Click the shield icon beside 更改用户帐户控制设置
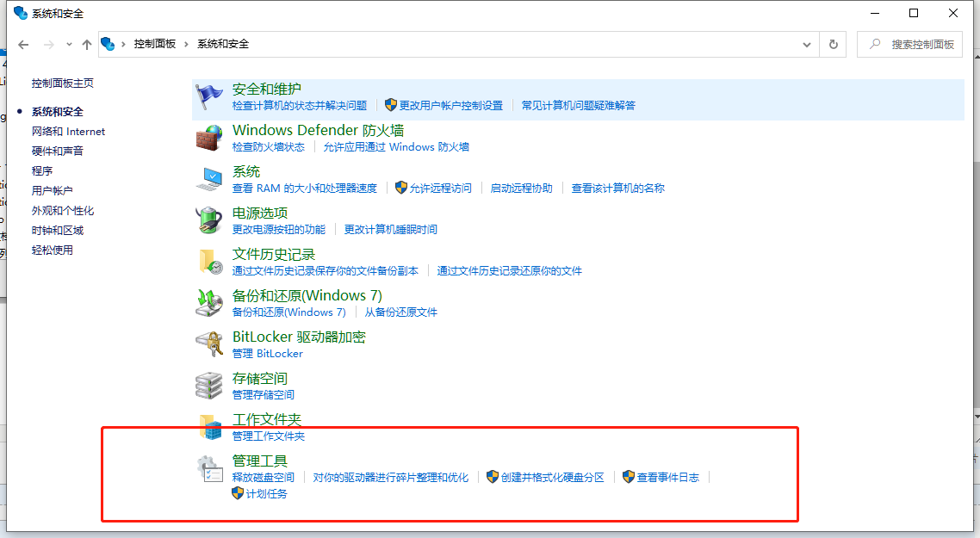 click(x=391, y=105)
